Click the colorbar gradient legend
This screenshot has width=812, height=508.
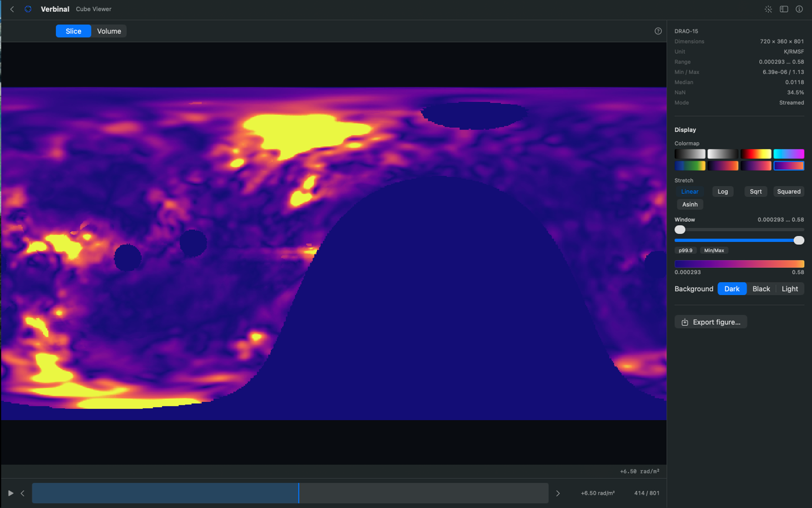pyautogui.click(x=739, y=264)
